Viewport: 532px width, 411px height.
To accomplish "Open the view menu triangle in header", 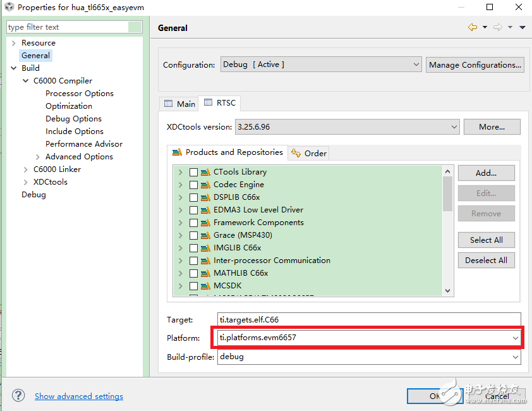I will tap(523, 27).
